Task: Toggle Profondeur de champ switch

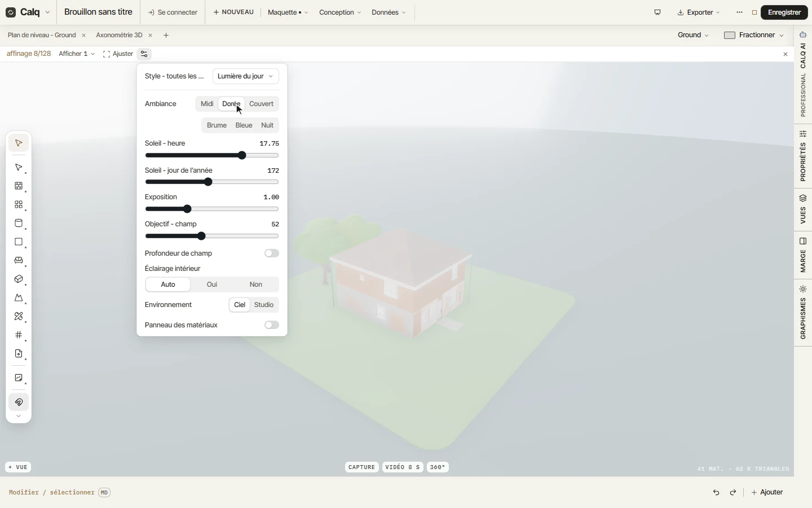Action: [x=272, y=253]
